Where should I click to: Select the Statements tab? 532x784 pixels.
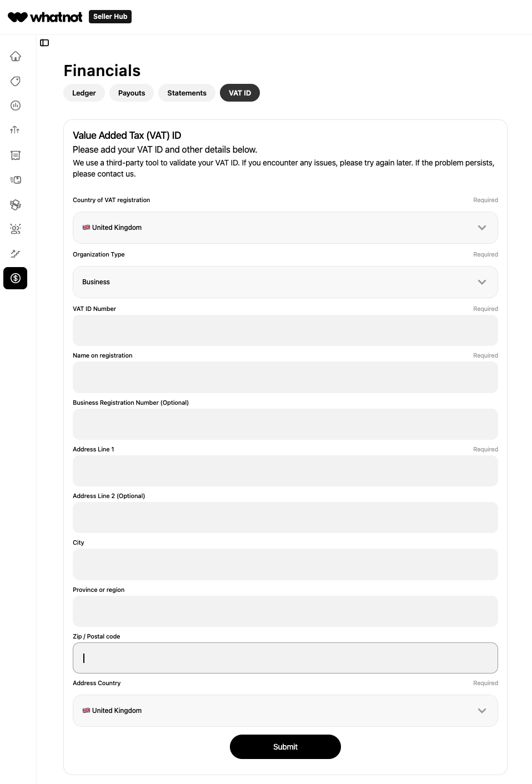(187, 93)
